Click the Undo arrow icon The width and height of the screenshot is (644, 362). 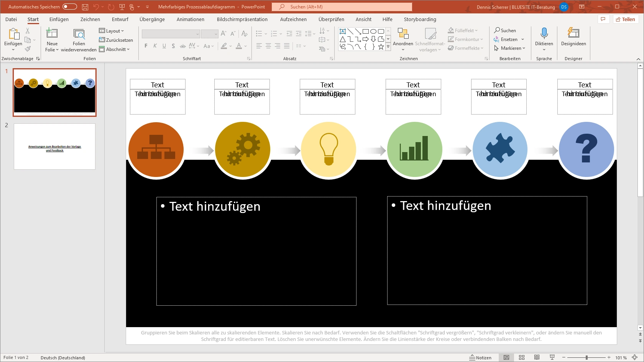(96, 7)
